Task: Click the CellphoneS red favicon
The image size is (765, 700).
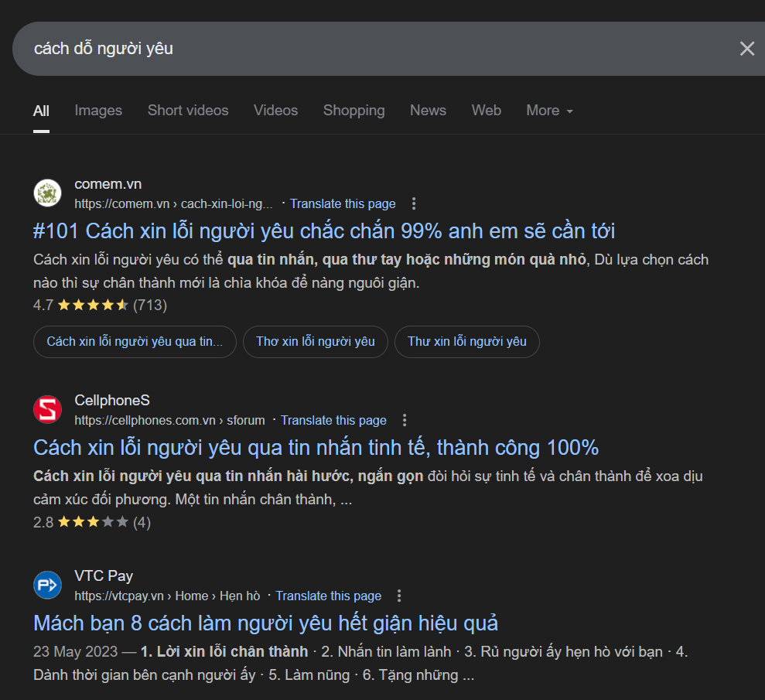Action: 47,410
